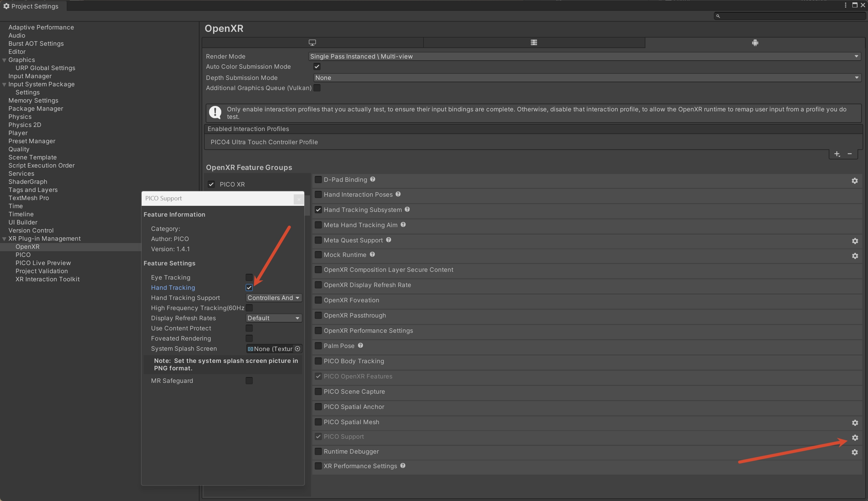Viewport: 868px width, 501px height.
Task: Enable Additional Graphics Queue (Vulkan)
Action: [x=317, y=88]
